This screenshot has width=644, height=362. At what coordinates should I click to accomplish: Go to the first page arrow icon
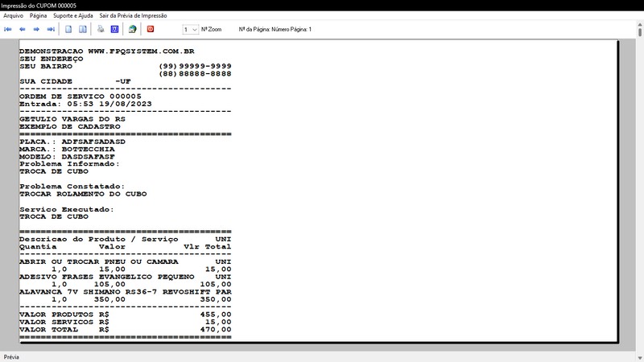pyautogui.click(x=8, y=29)
